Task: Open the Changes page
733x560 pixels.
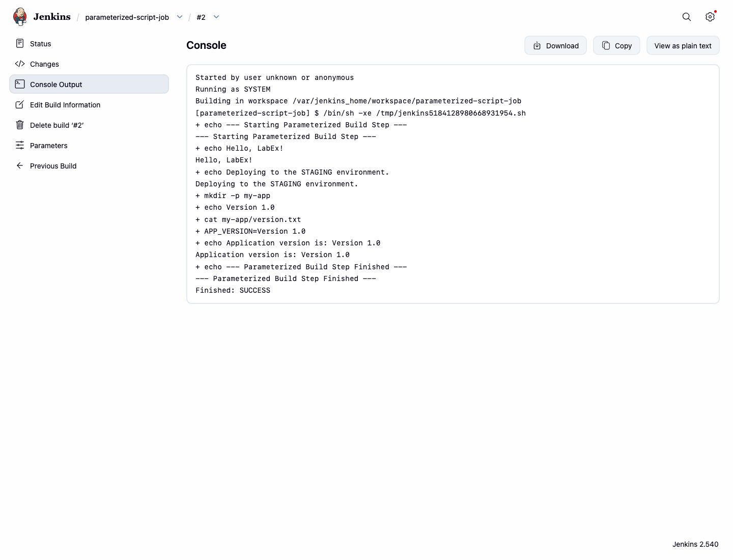Action: pyautogui.click(x=89, y=64)
